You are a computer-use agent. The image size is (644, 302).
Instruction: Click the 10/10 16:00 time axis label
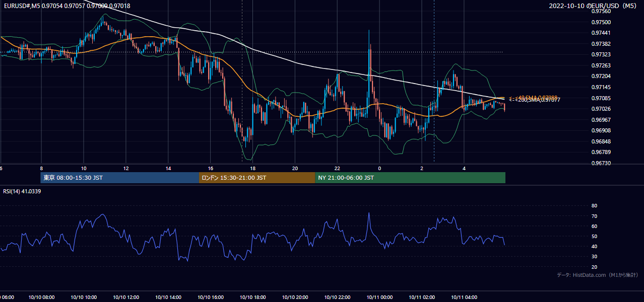pos(211,297)
